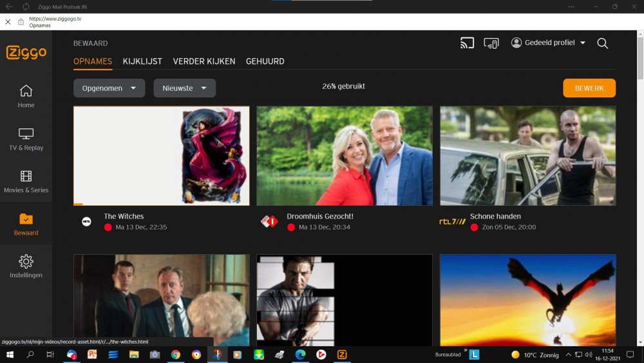Expand the Opgenomen filter dropdown

coord(109,88)
